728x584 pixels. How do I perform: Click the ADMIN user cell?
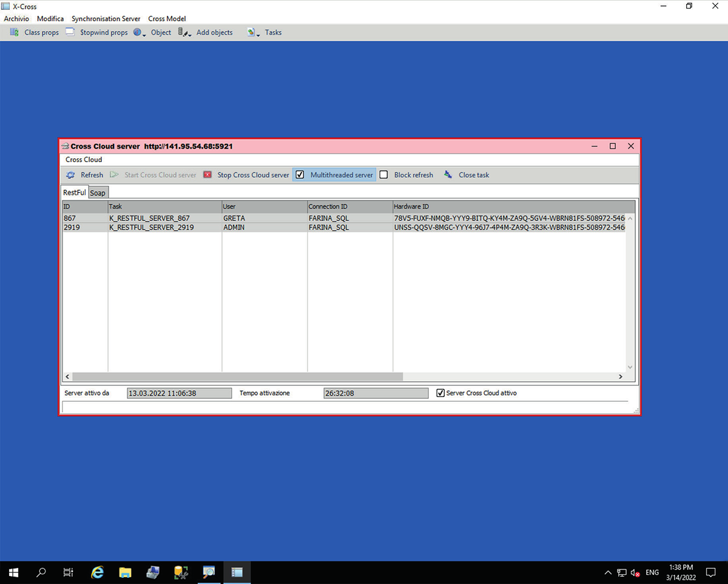(x=265, y=228)
